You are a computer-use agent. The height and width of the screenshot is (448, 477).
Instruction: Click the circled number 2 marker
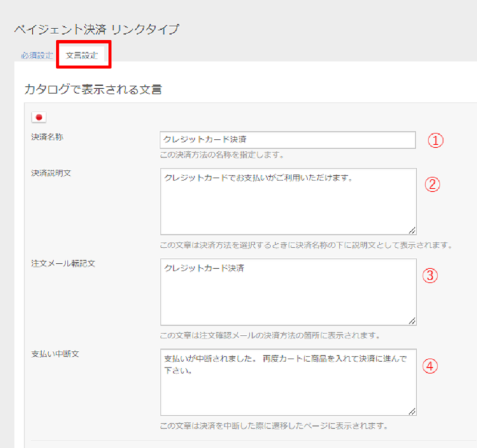click(x=432, y=184)
